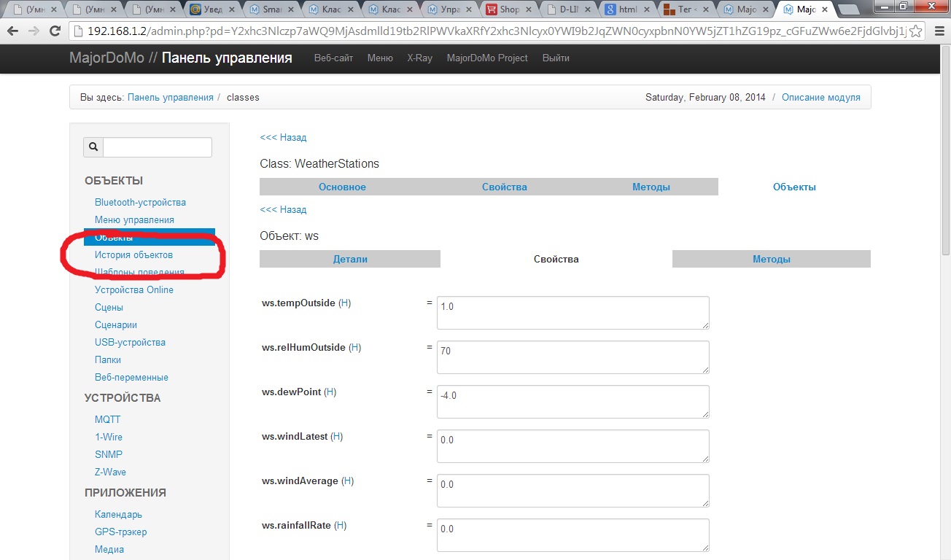Open MQTT under УСТРОЙСТВА
The image size is (951, 560).
(x=107, y=419)
